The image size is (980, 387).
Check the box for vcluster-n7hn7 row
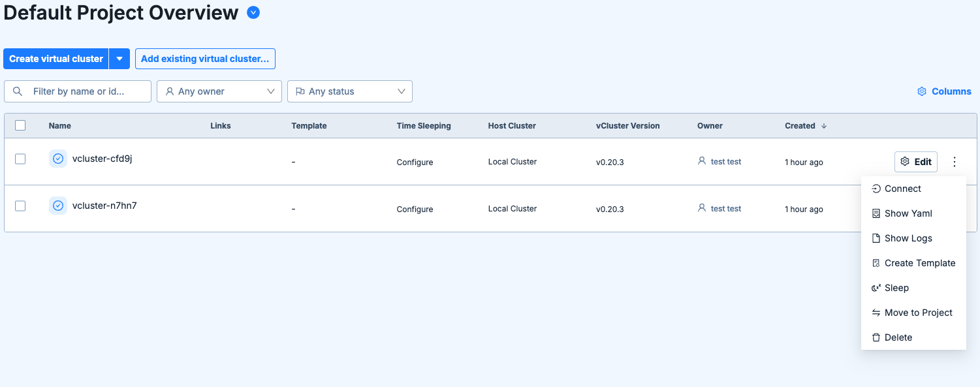(x=20, y=206)
